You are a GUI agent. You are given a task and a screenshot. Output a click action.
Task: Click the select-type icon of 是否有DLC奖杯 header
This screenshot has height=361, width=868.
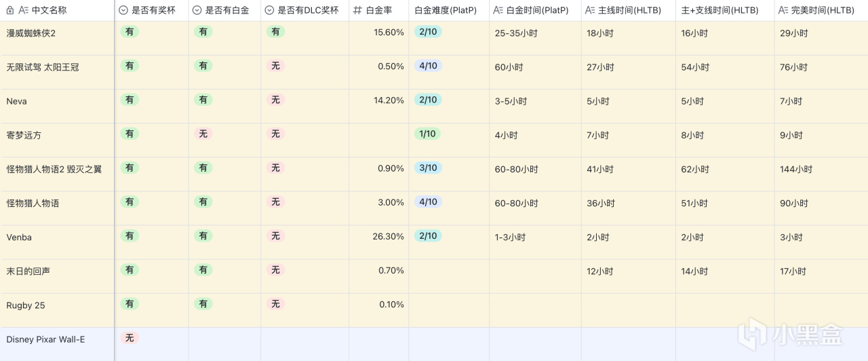(269, 10)
